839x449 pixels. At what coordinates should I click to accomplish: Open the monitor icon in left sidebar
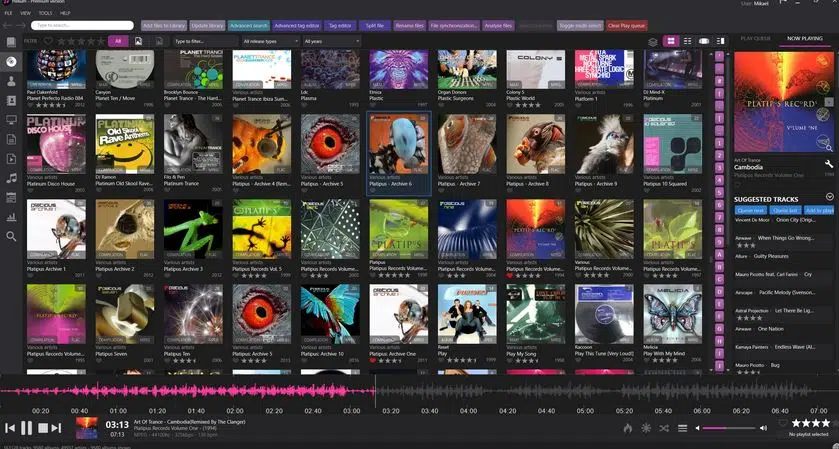click(11, 119)
